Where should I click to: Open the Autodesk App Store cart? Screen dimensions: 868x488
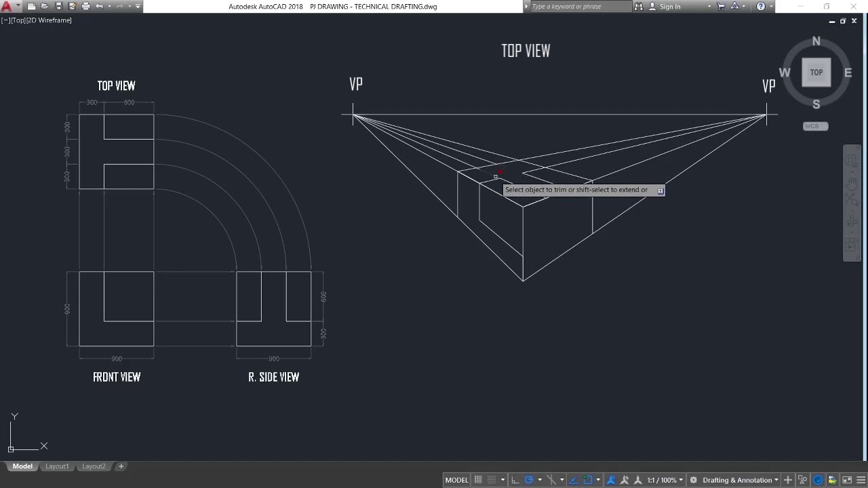pyautogui.click(x=721, y=6)
